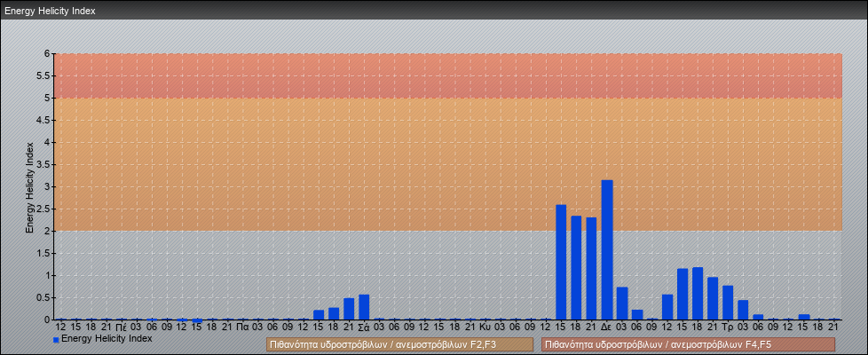The height and width of the screenshot is (355, 868).
Task: Toggle the Energy Helicity Index legend label
Action: [107, 338]
